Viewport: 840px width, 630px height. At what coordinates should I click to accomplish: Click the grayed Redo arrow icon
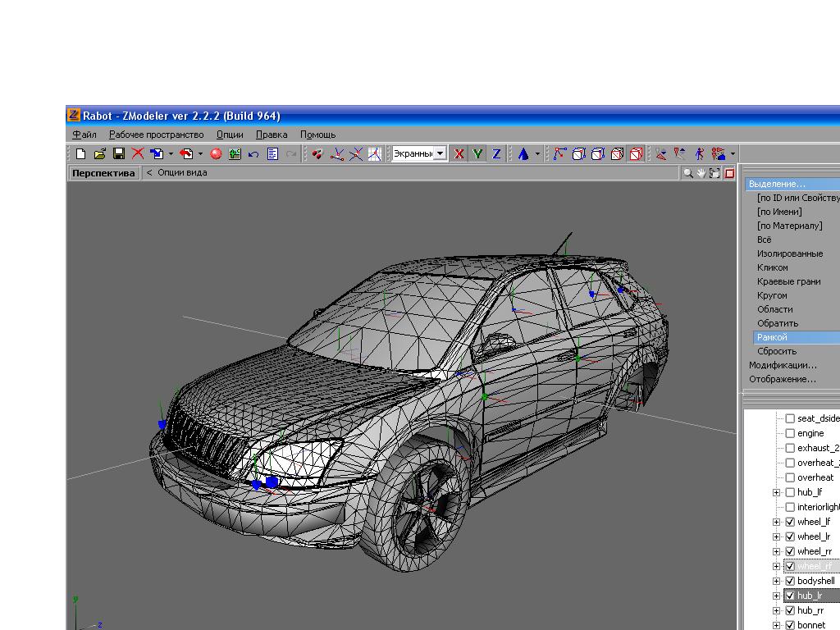coord(291,154)
